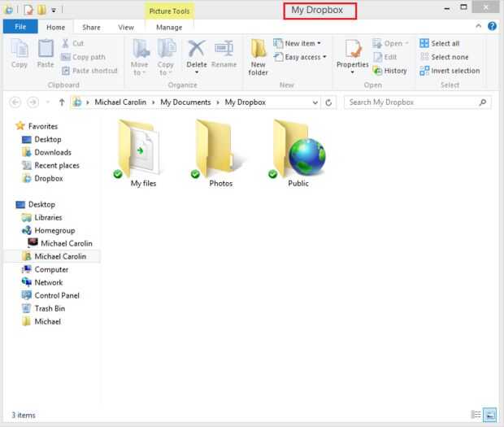Open History in the Open group

tap(390, 71)
